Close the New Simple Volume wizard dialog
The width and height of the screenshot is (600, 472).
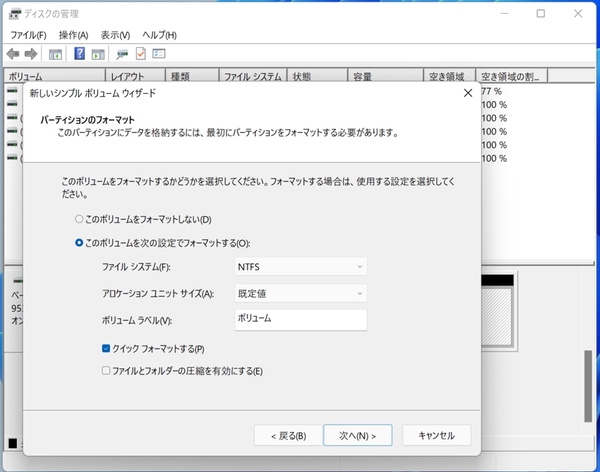pyautogui.click(x=468, y=93)
